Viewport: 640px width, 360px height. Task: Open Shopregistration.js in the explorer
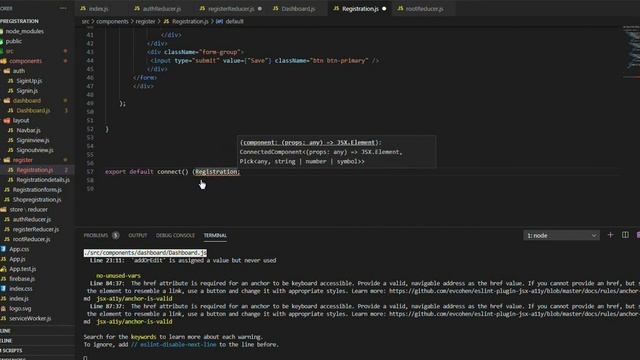click(37, 200)
